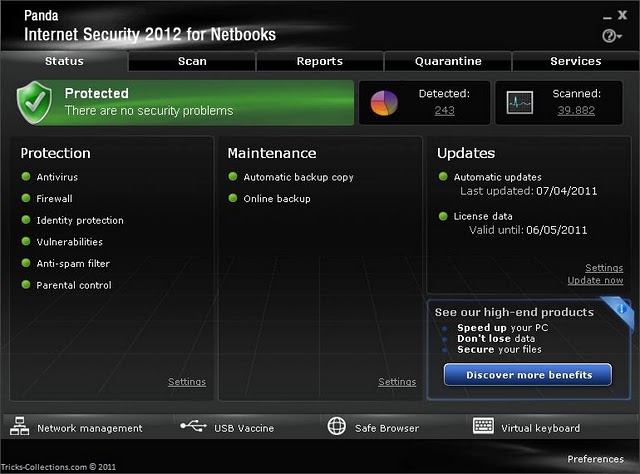Click the Update now link
Screen dimensions: 640x474
click(x=595, y=281)
